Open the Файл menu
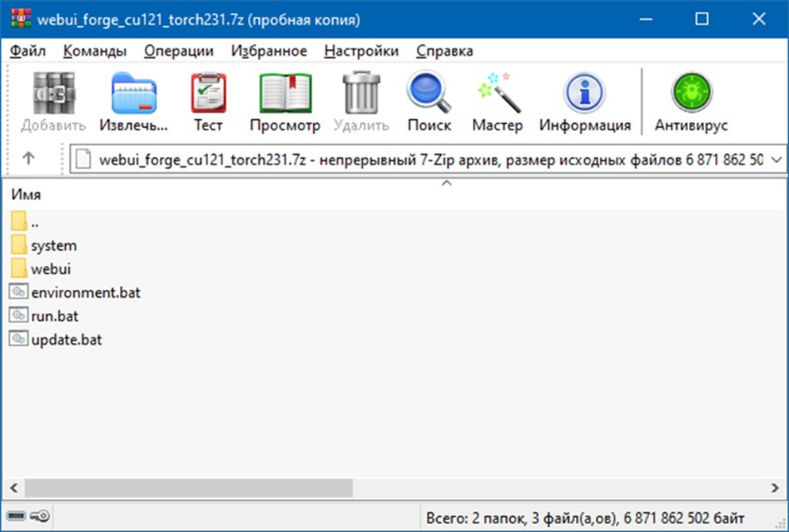 click(x=28, y=51)
